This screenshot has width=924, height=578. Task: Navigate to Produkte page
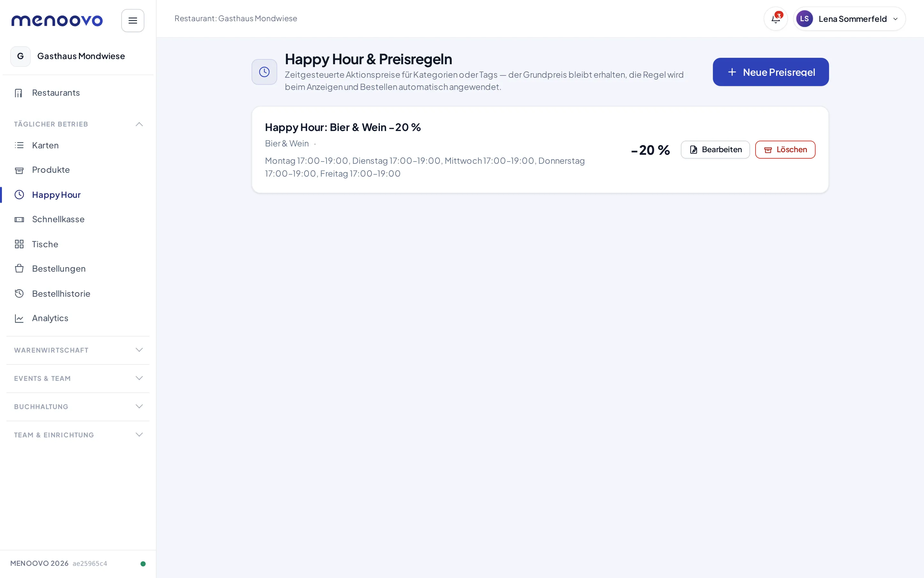(78, 170)
